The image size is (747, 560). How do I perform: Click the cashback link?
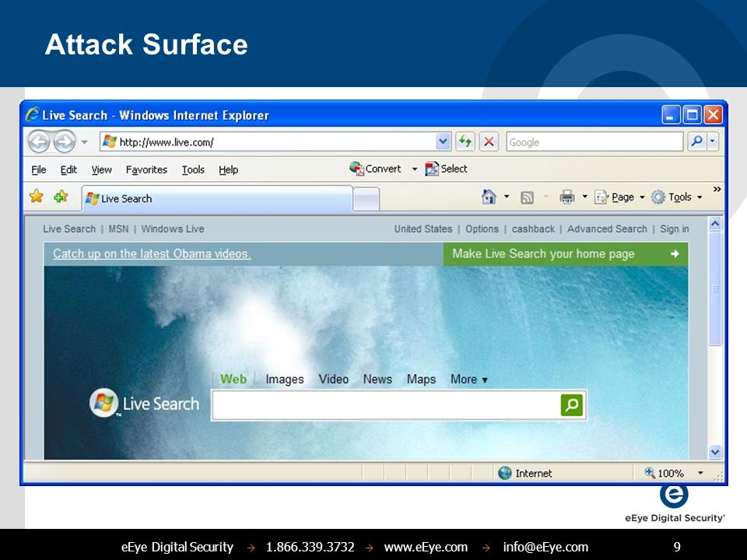coord(533,229)
